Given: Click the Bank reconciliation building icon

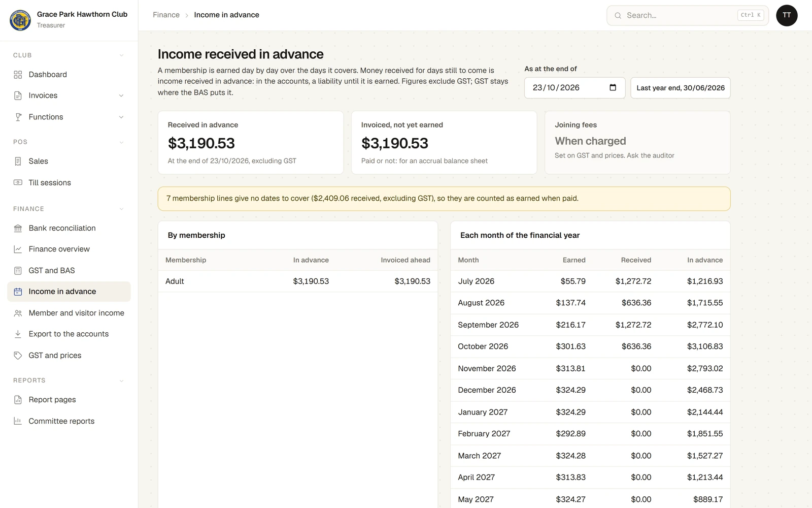Looking at the screenshot, I should 18,228.
